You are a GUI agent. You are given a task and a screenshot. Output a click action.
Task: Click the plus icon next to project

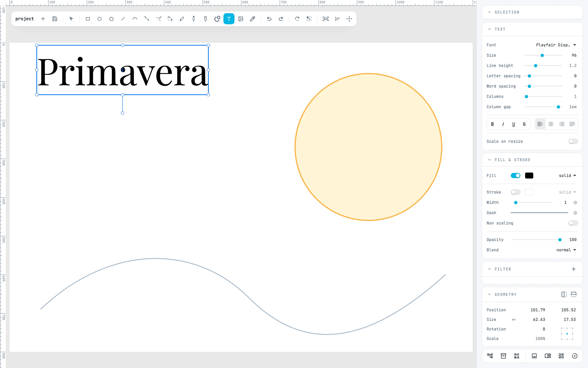click(x=43, y=19)
